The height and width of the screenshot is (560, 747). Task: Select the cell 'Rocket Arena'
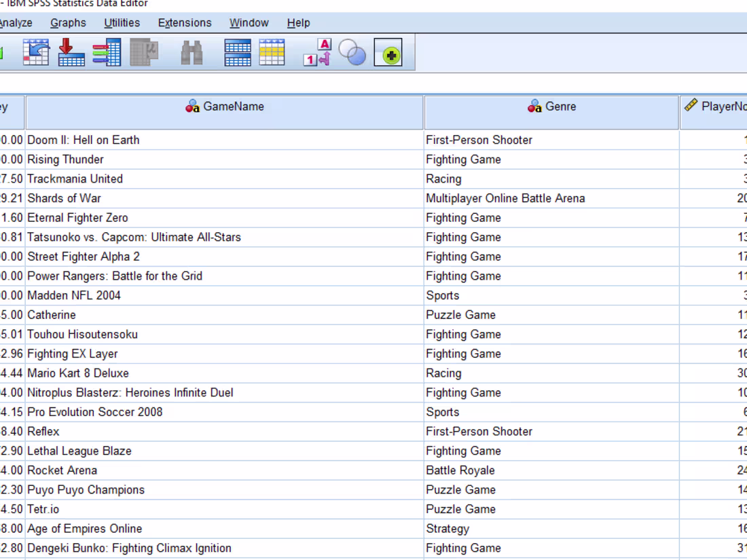click(224, 470)
